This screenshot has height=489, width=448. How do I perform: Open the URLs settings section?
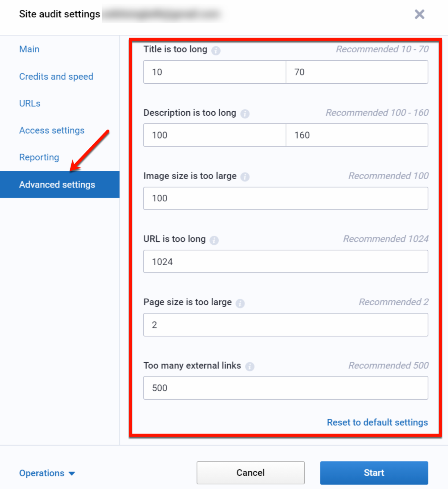(29, 103)
